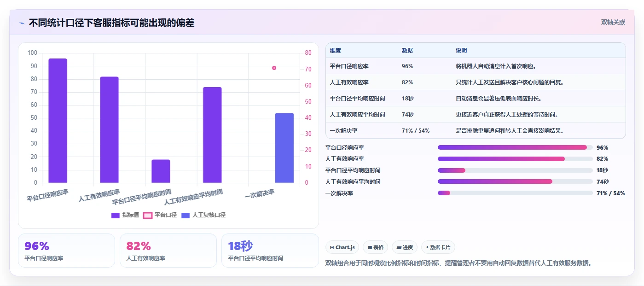Click the 人工有效响应率 x-axis label
Viewport: 644px width, 286px height.
click(x=99, y=195)
